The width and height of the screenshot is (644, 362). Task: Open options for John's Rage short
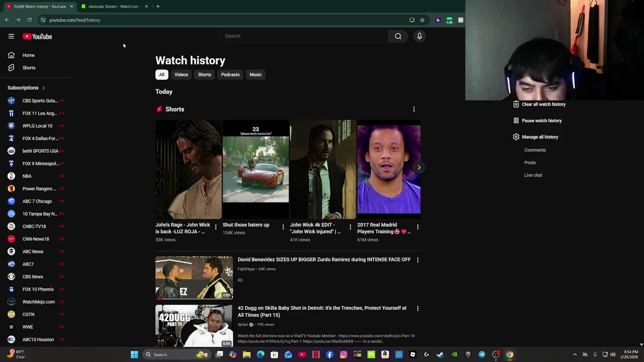(216, 227)
